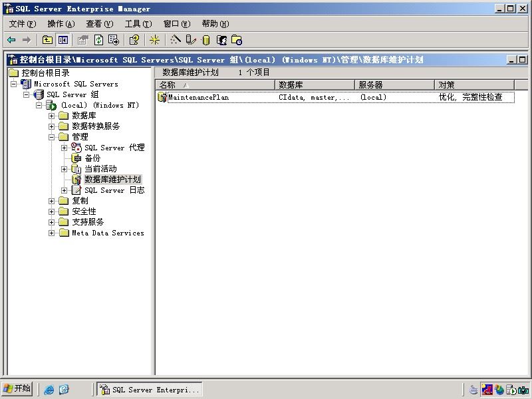
Task: Click the camera icon in the system tray
Action: (523, 390)
